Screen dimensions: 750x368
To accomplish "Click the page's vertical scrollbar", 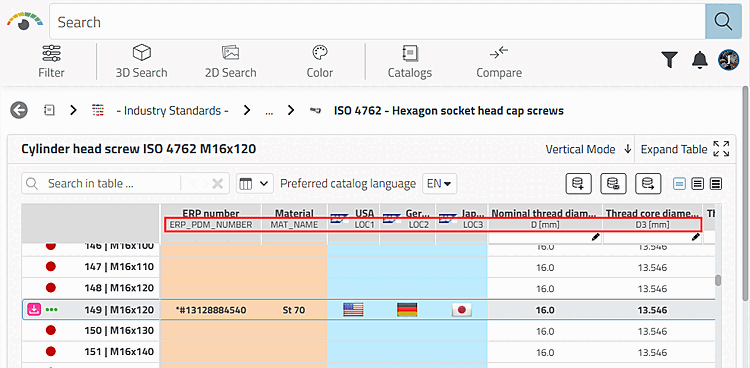I will tap(745, 194).
